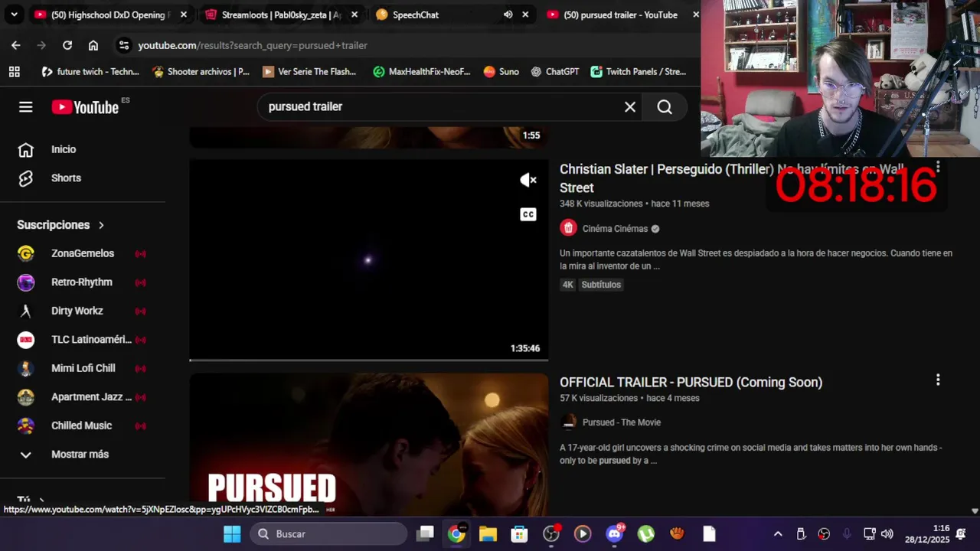Open Inicio in the sidebar

click(x=83, y=149)
